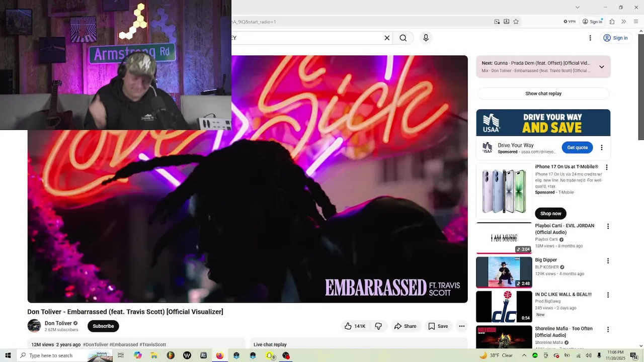Image resolution: width=644 pixels, height=362 pixels.
Task: Click Show chat replay button
Action: click(x=543, y=94)
